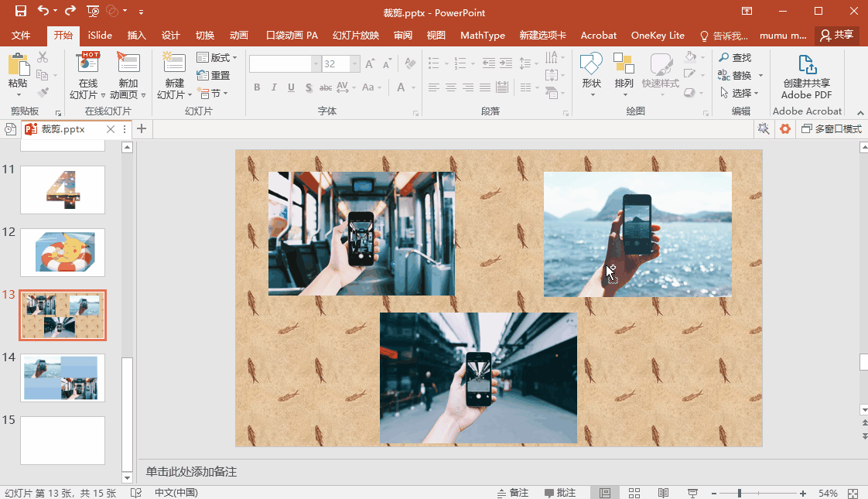Image resolution: width=868 pixels, height=499 pixels.
Task: Start Slide Show from status bar
Action: point(692,493)
